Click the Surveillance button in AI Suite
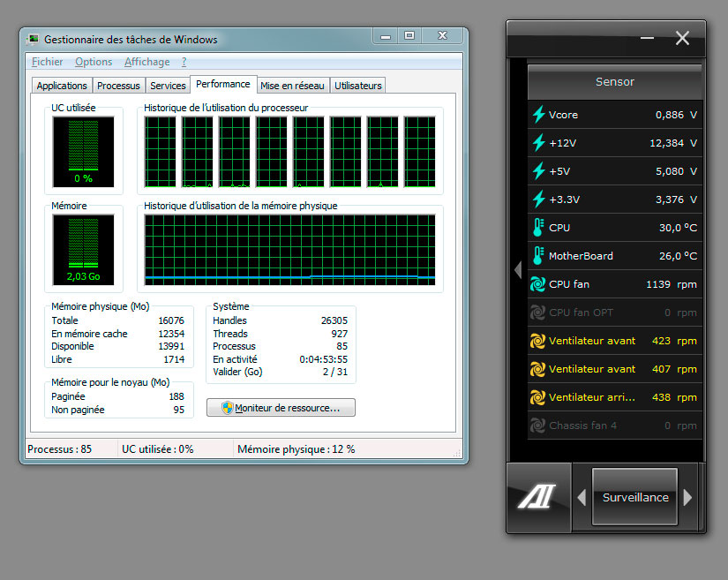Screen dimensions: 728x580 click(x=634, y=497)
